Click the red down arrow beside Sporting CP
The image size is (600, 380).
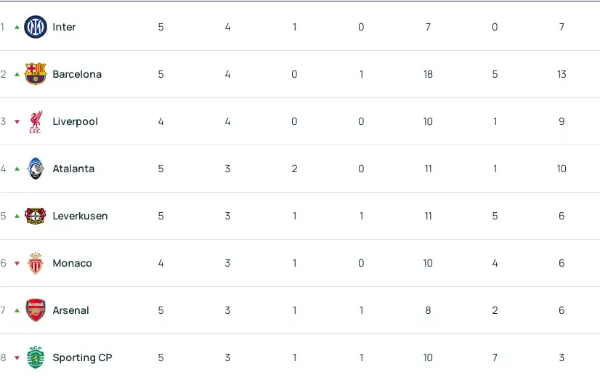tap(17, 358)
